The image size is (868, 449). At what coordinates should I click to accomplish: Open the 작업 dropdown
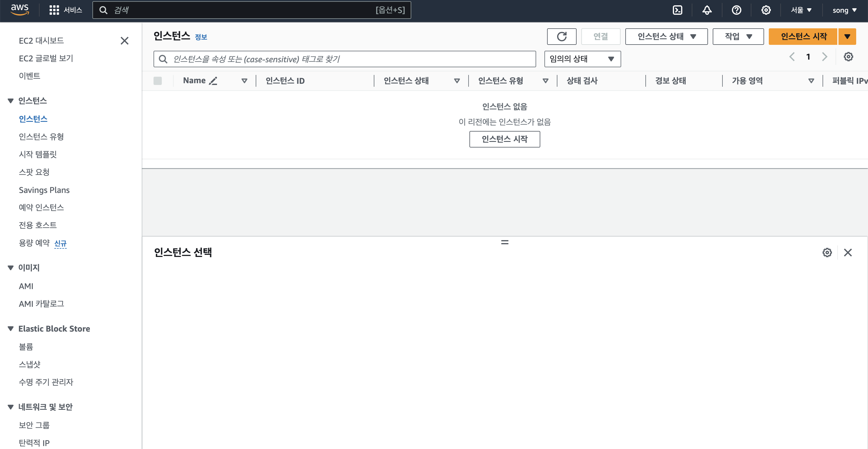click(738, 36)
